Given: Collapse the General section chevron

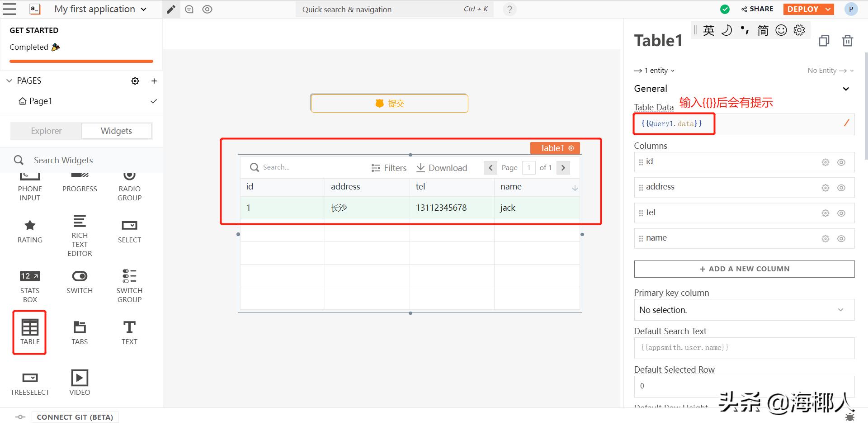Looking at the screenshot, I should 845,89.
